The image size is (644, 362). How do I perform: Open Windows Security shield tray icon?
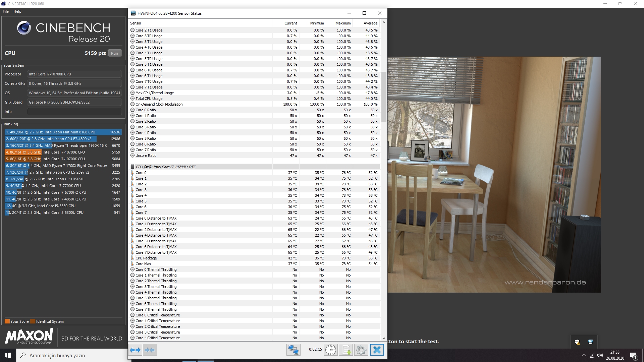(577, 342)
